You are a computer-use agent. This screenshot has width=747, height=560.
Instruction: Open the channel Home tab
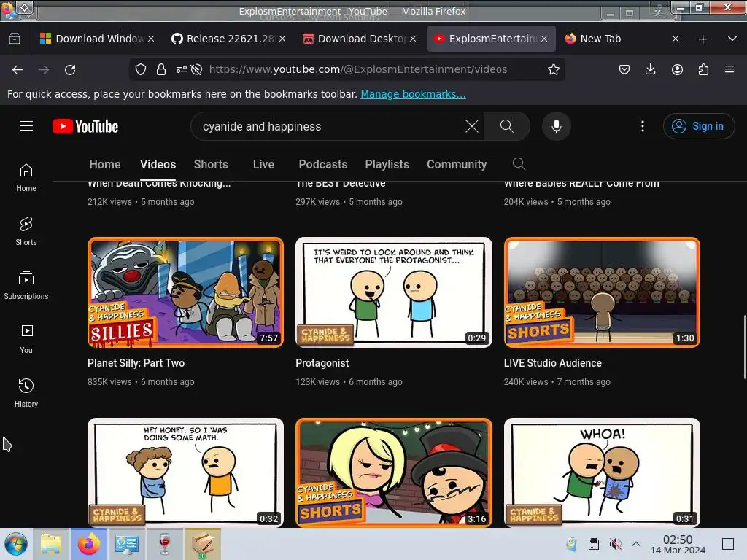[105, 164]
